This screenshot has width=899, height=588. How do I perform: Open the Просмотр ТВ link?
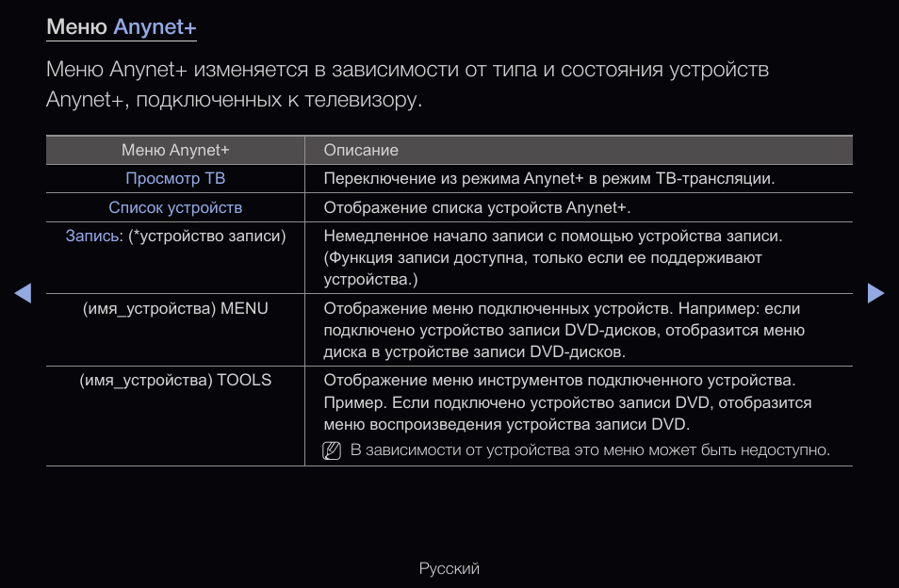(175, 178)
